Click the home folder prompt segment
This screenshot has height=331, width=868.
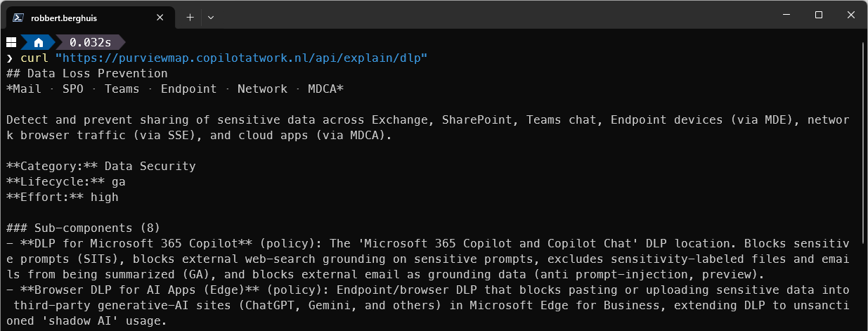coord(39,42)
